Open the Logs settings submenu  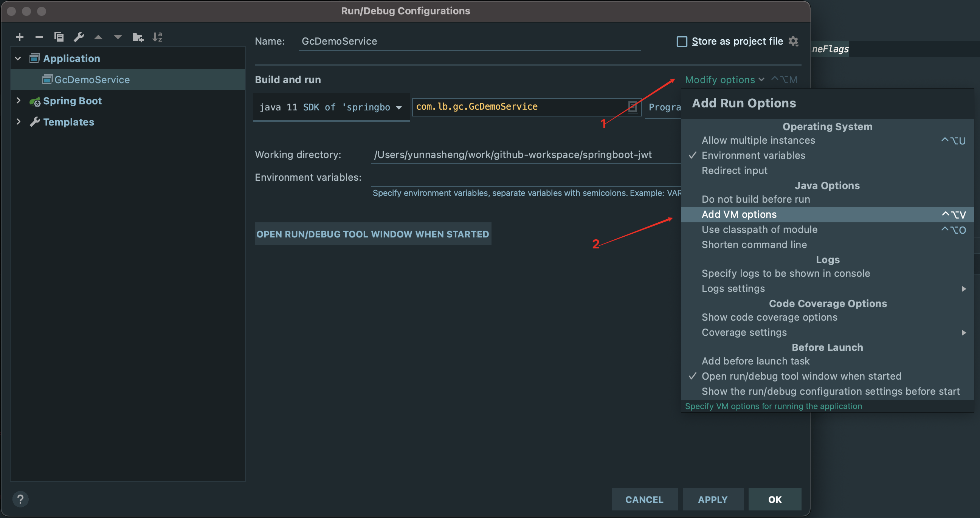click(x=733, y=288)
